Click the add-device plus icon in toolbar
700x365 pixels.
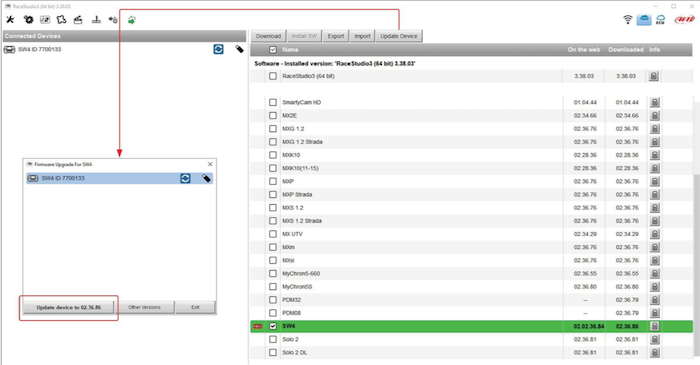coord(113,19)
